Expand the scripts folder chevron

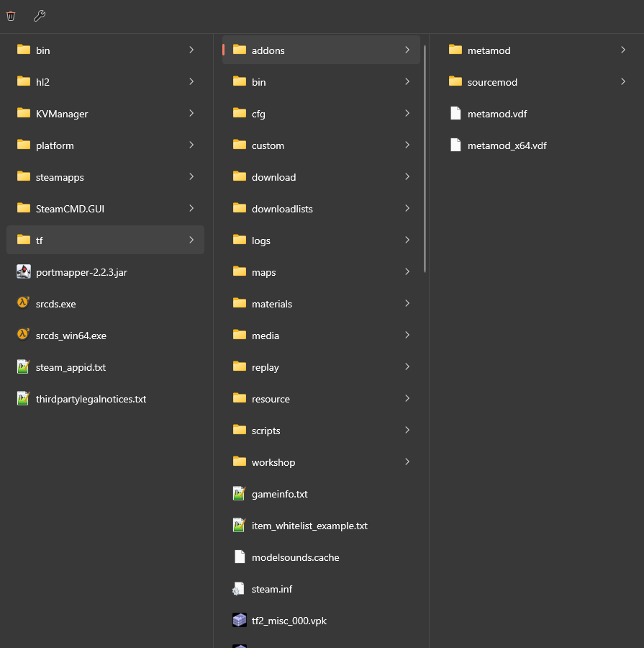click(407, 430)
